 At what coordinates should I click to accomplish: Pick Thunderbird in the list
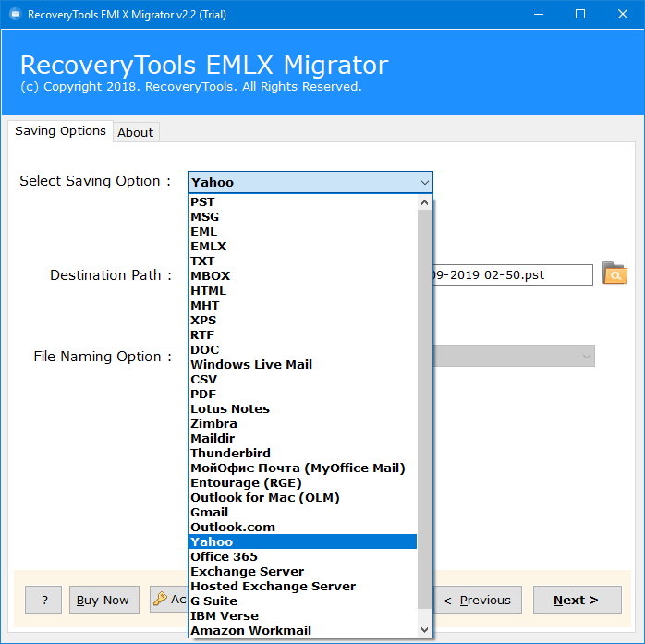302,454
